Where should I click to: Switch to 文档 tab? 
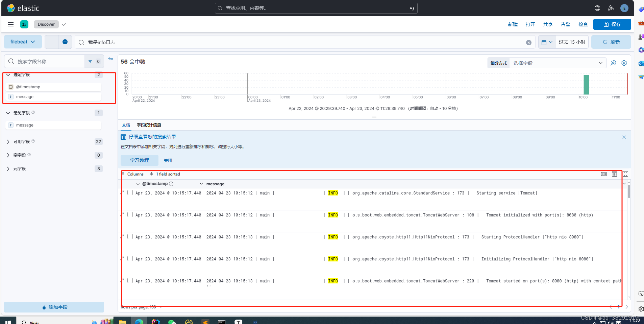[x=126, y=125]
